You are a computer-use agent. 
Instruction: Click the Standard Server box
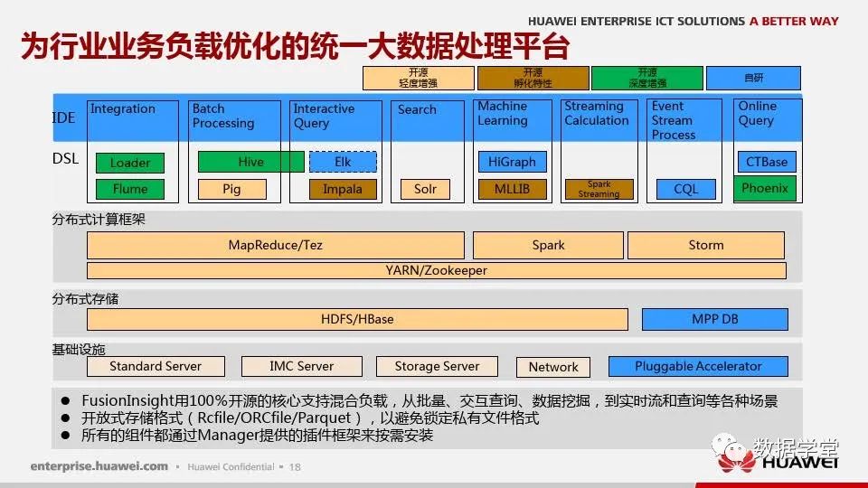pos(156,366)
